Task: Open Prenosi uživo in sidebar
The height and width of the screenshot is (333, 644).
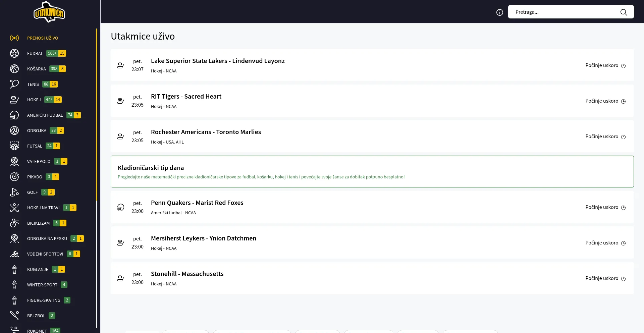Action: click(x=43, y=38)
